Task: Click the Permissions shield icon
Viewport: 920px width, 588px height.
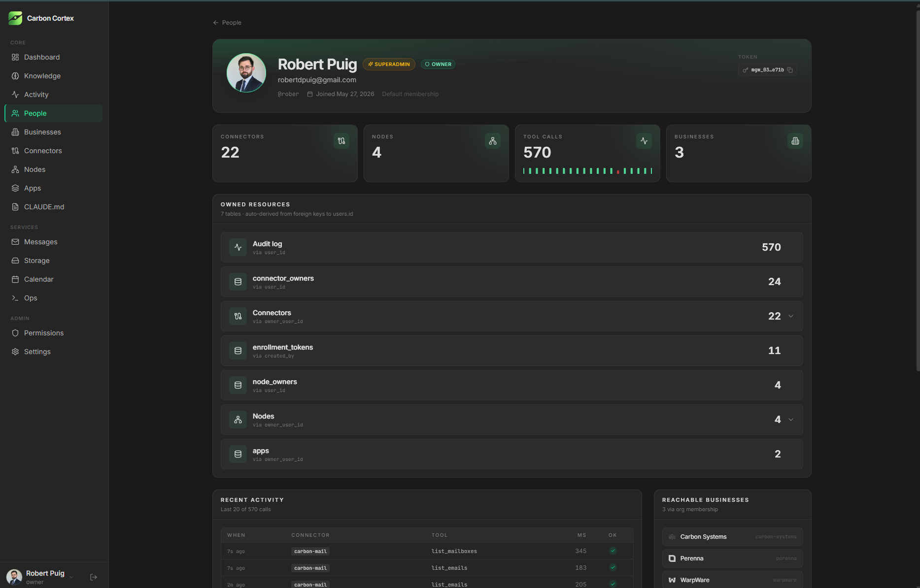Action: 15,333
